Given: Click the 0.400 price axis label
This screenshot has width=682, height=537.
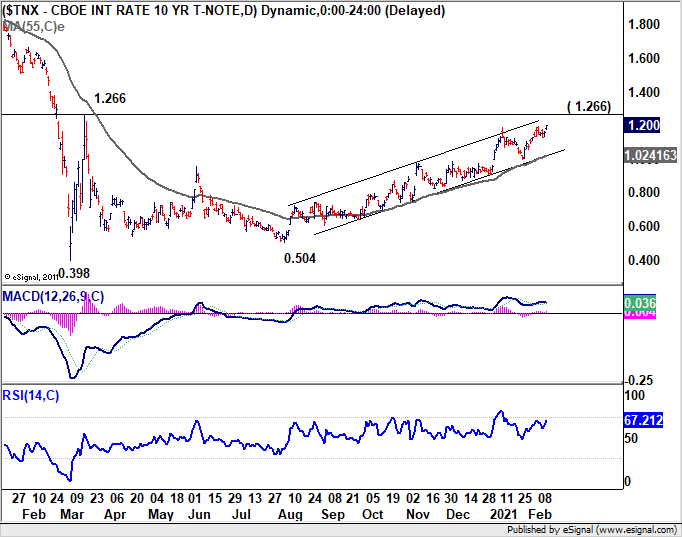Looking at the screenshot, I should coord(644,260).
